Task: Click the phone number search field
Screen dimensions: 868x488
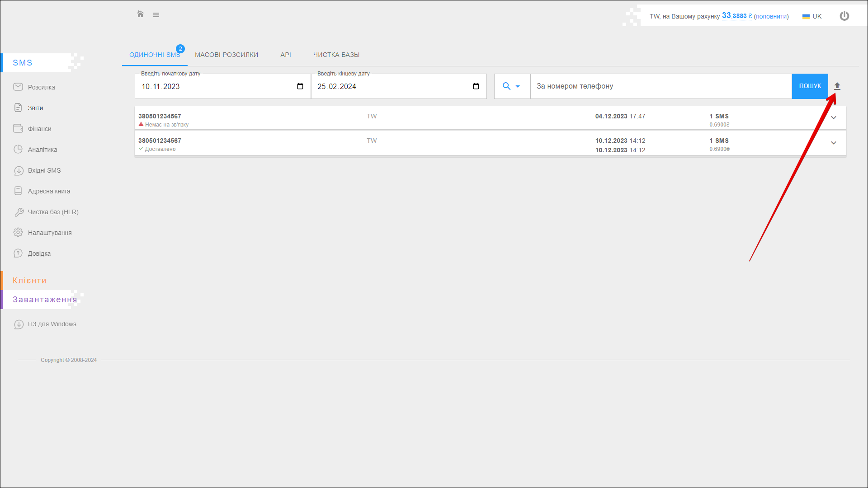Action: [660, 86]
